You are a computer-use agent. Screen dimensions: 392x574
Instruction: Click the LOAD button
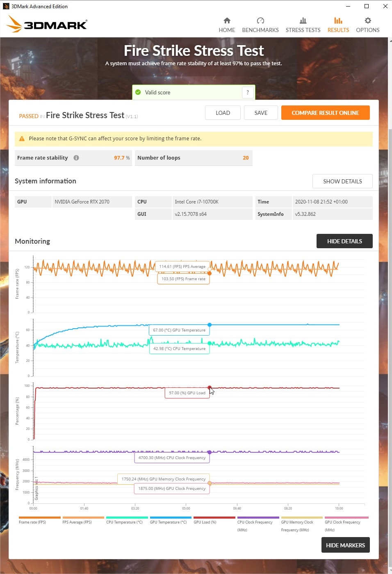click(223, 112)
